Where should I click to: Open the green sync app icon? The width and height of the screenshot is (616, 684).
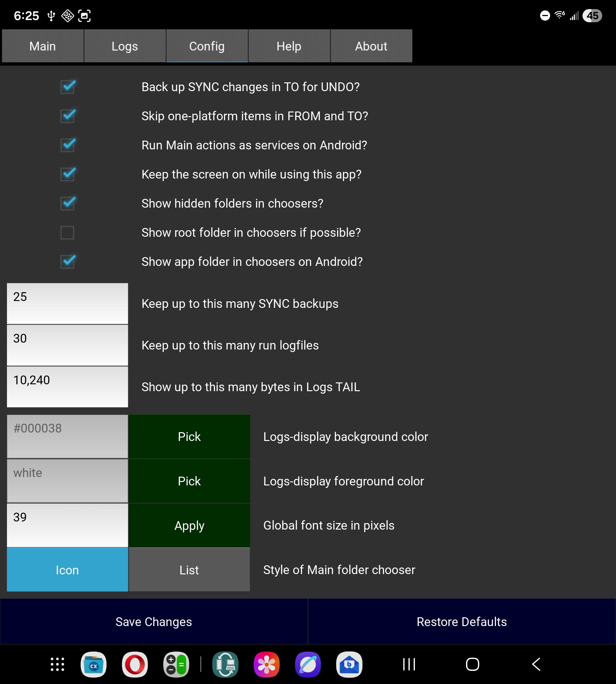(x=225, y=664)
